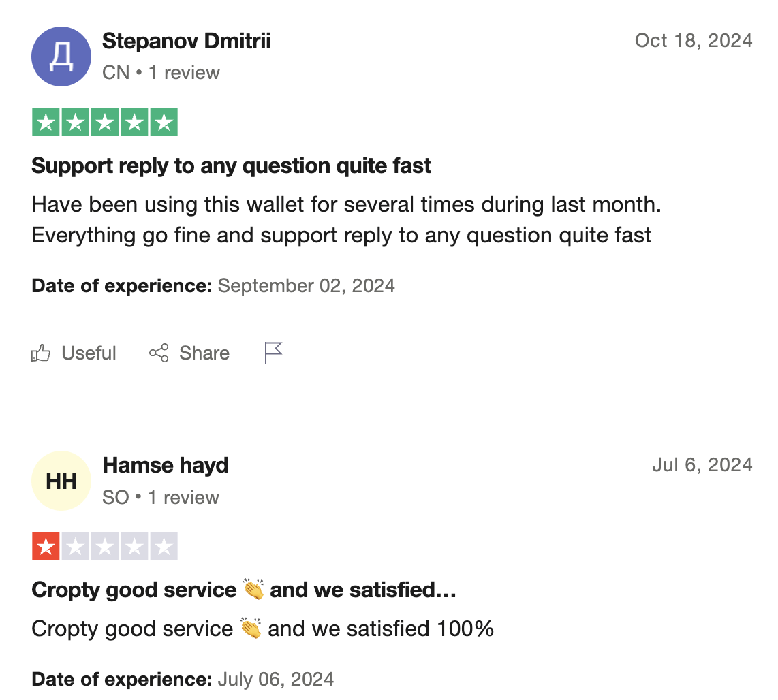
Task: Open review title Cropty good service
Action: pyautogui.click(x=244, y=590)
